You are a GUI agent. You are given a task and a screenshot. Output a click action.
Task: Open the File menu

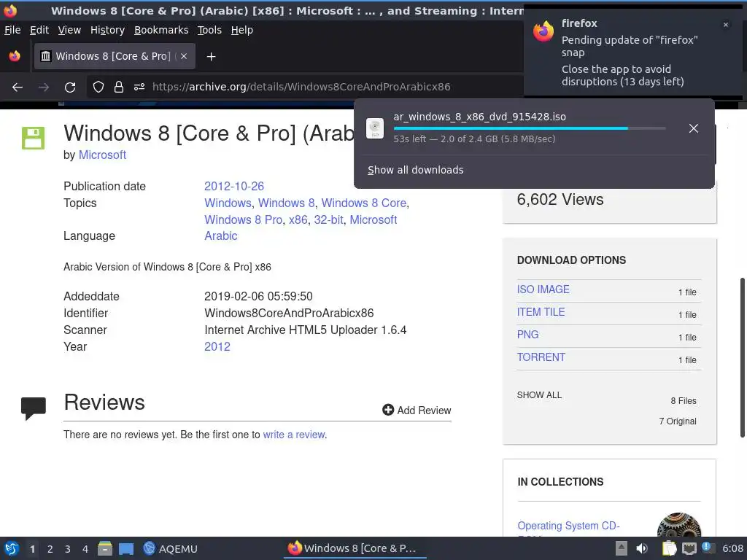tap(12, 30)
